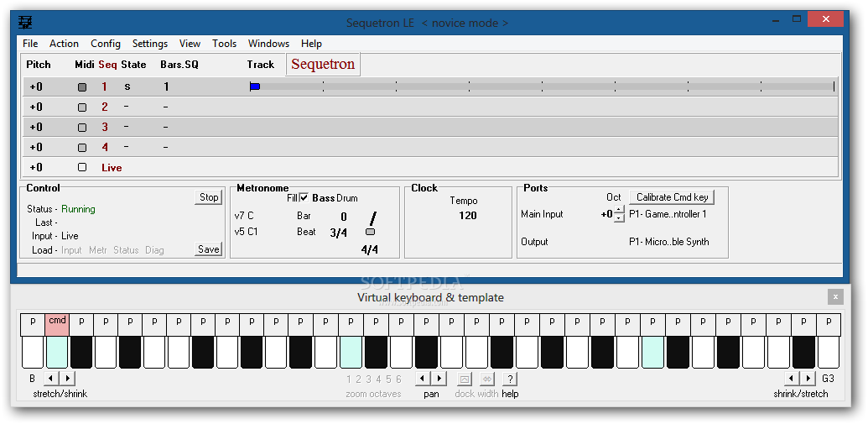Select the Live row label
This screenshot has width=868, height=424.
coord(112,167)
